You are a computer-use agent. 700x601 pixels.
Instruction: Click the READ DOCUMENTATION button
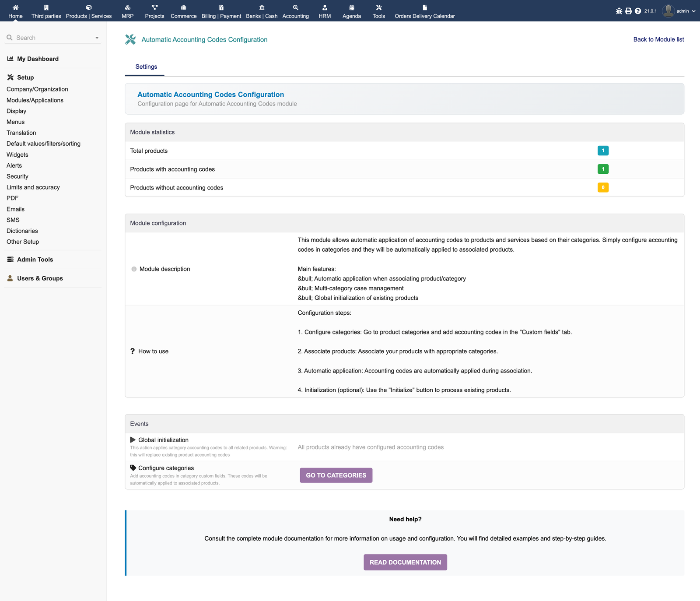point(405,562)
